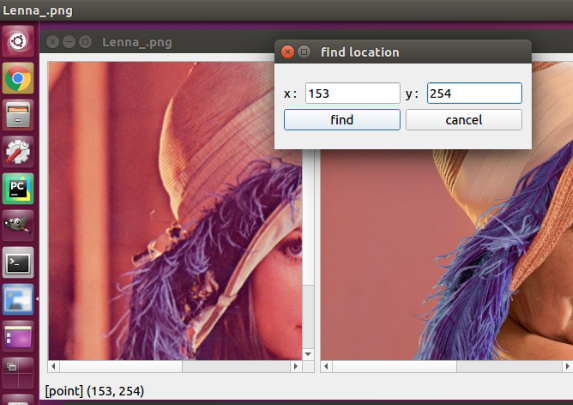Click the right image's horizontal scrollbar thumb
Screen dimensions: 573x405
[x=394, y=366]
